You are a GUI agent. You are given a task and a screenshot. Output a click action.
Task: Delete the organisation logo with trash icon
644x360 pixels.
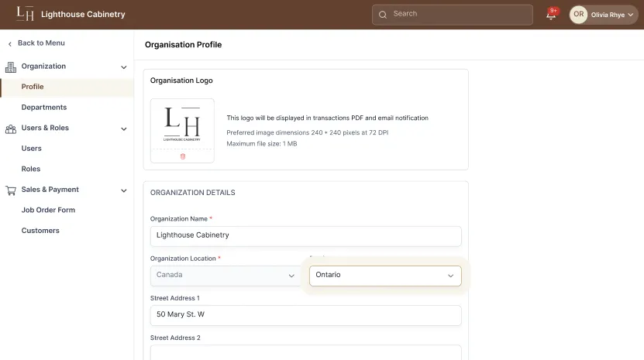(x=183, y=156)
